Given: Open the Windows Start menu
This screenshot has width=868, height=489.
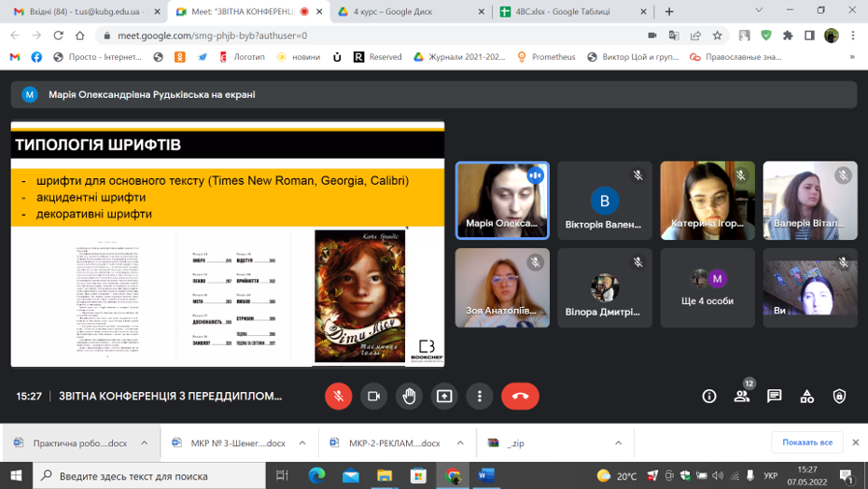Looking at the screenshot, I should 16,476.
